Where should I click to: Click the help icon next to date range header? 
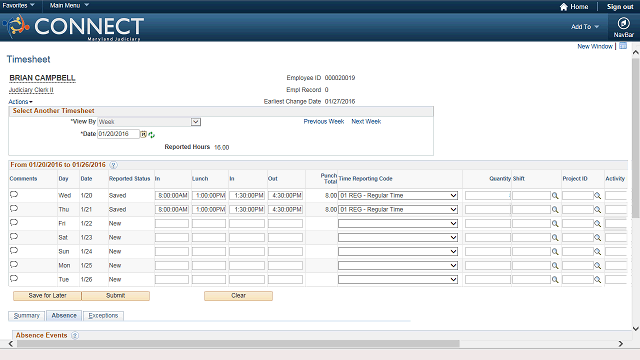point(114,165)
